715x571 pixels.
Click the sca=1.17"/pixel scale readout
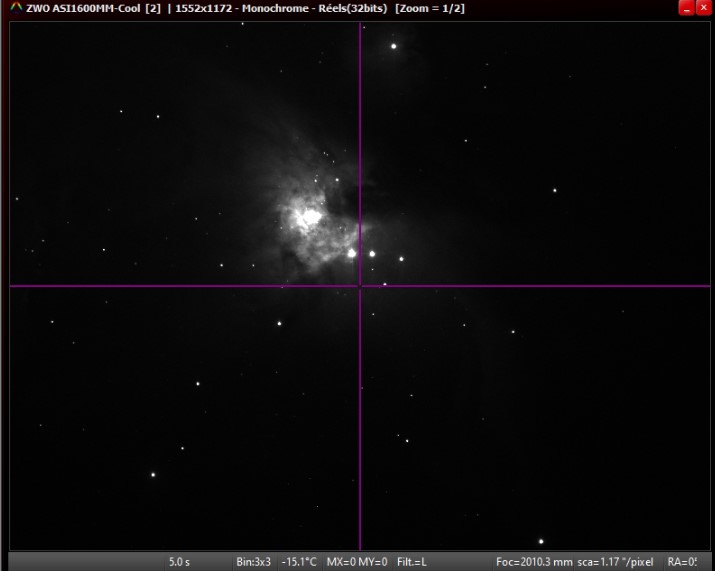pyautogui.click(x=615, y=562)
